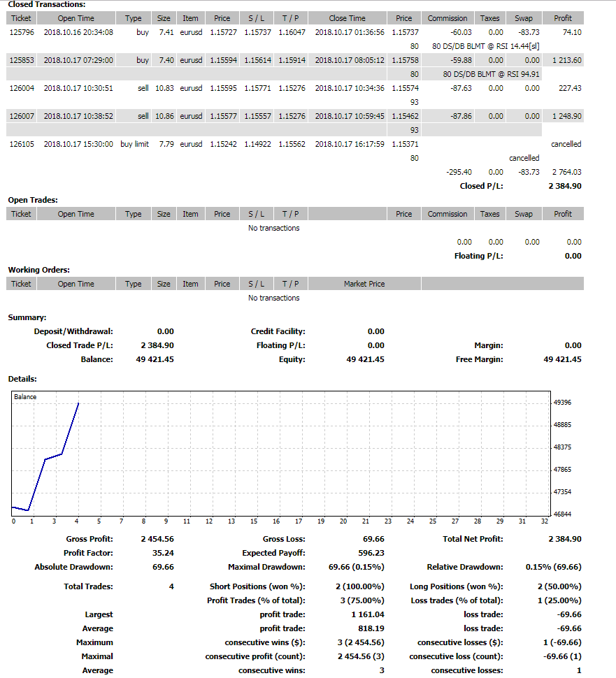Select ticket 125853 row entry
The height and width of the screenshot is (678, 616).
click(21, 60)
